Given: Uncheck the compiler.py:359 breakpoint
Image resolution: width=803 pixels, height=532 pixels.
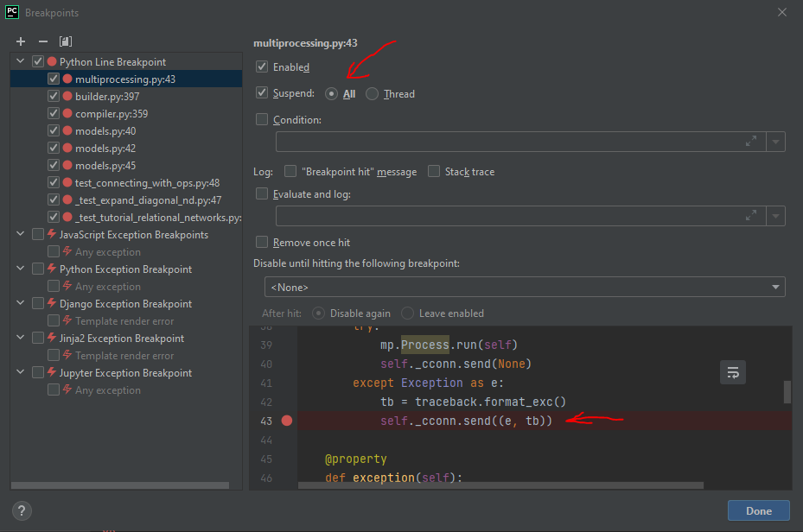Looking at the screenshot, I should [54, 113].
